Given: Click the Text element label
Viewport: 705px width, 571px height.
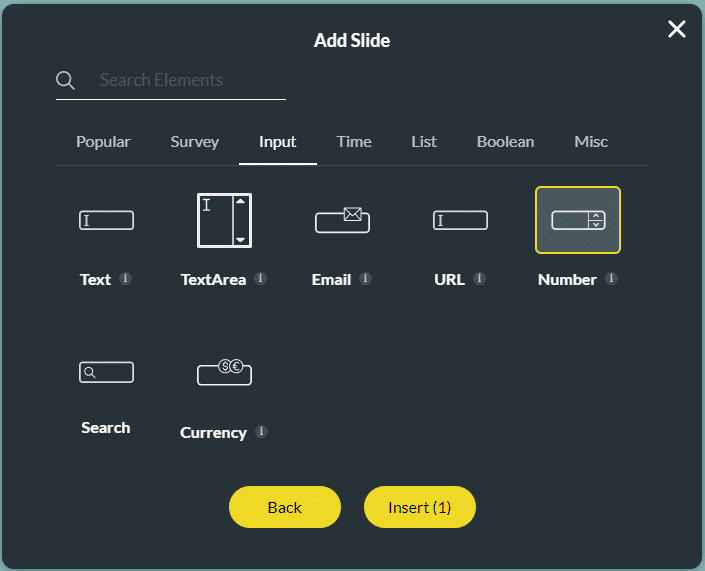Looking at the screenshot, I should pos(95,280).
